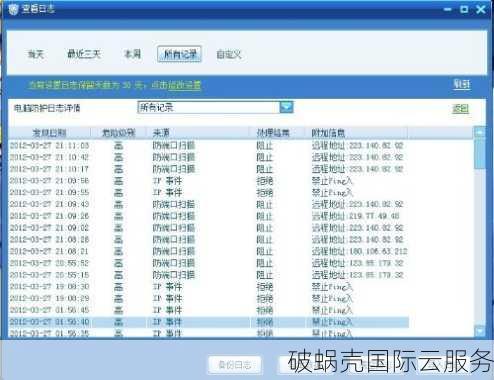Select the 所有记录 tab
494x380 pixels.
180,54
